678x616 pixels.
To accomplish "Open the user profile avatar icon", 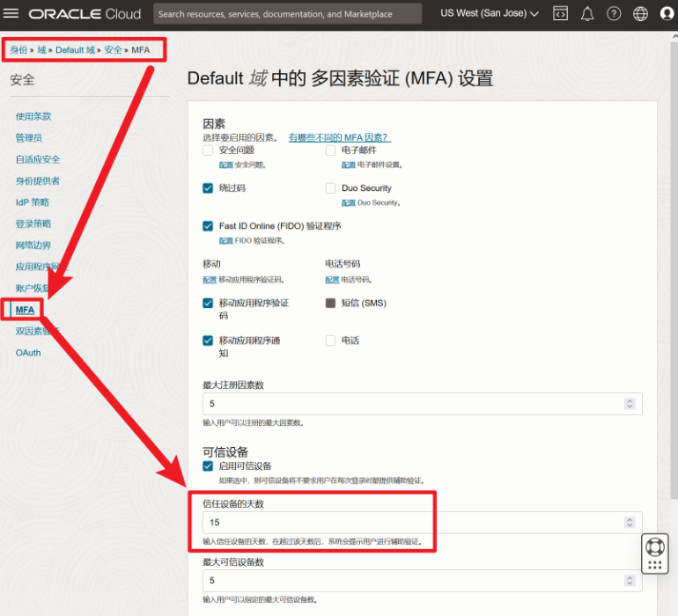I will [667, 14].
